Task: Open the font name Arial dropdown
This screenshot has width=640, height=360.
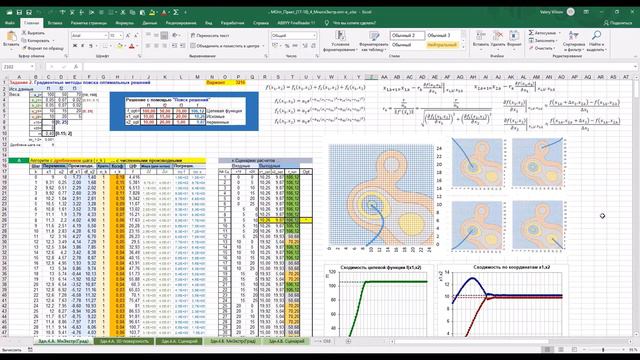Action: coord(105,36)
